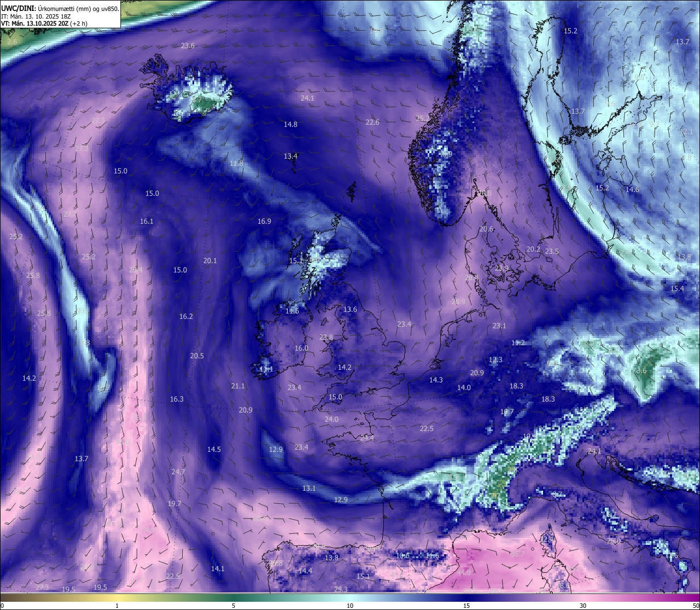Click the 20.5 value label

197,356
